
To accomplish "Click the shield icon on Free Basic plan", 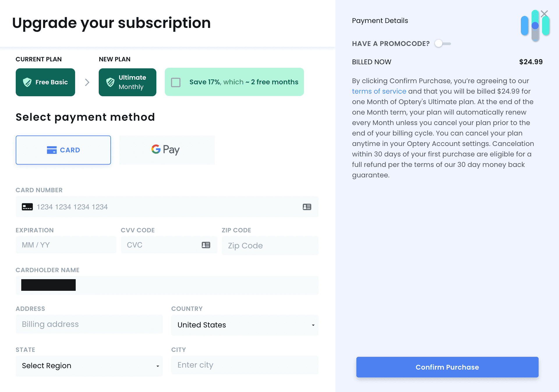I will pyautogui.click(x=27, y=82).
